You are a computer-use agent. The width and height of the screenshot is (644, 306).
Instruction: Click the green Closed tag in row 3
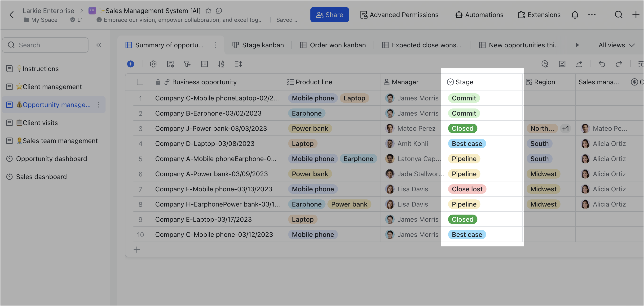[462, 128]
